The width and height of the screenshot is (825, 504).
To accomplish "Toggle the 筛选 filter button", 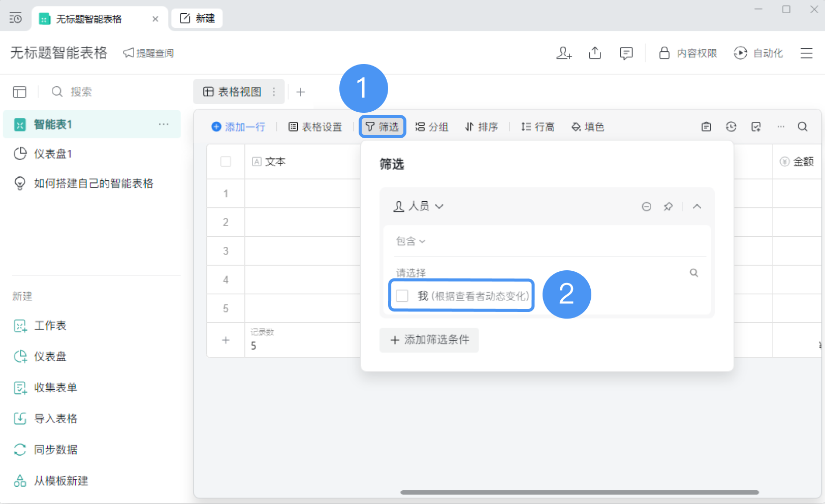I will pyautogui.click(x=383, y=127).
